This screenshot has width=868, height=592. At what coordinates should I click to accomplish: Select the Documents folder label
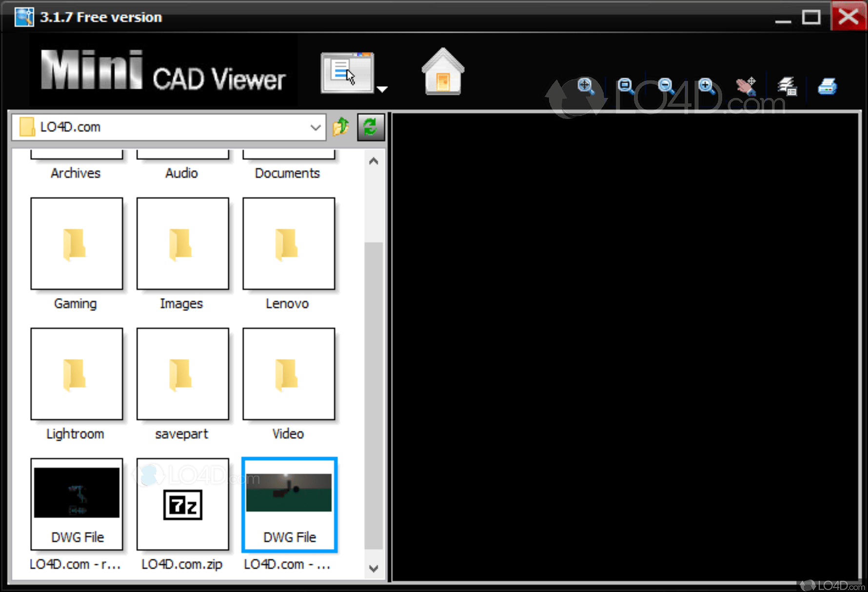(287, 173)
